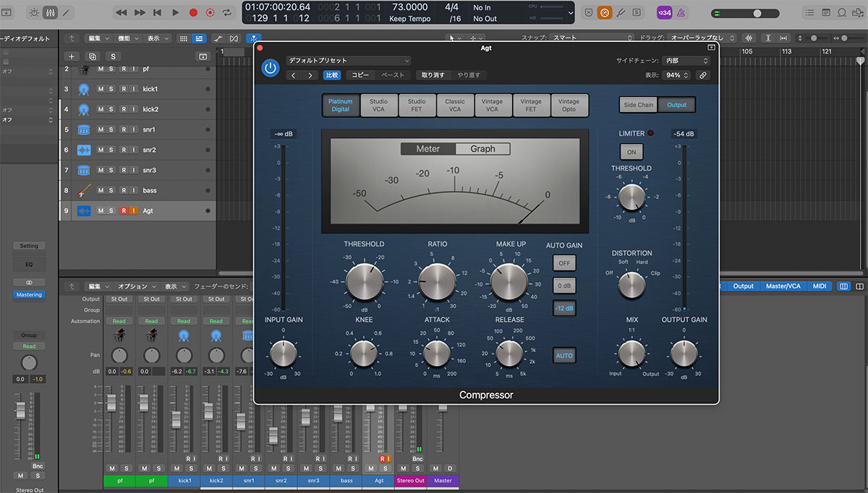Click the plugin link chain icon

702,75
